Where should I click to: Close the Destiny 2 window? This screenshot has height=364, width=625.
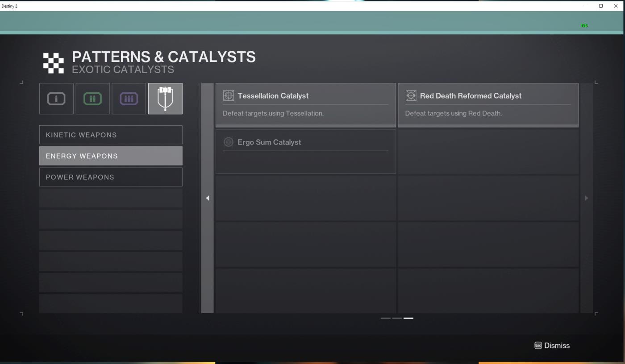616,5
